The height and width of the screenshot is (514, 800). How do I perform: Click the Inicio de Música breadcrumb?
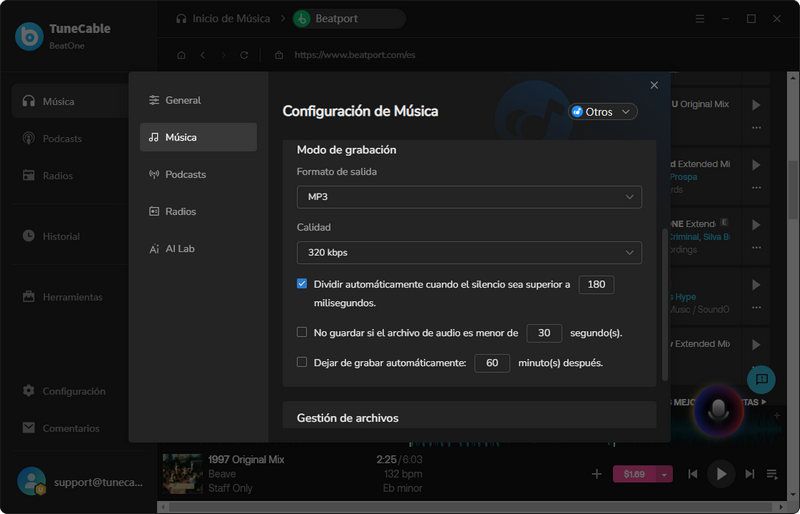223,19
